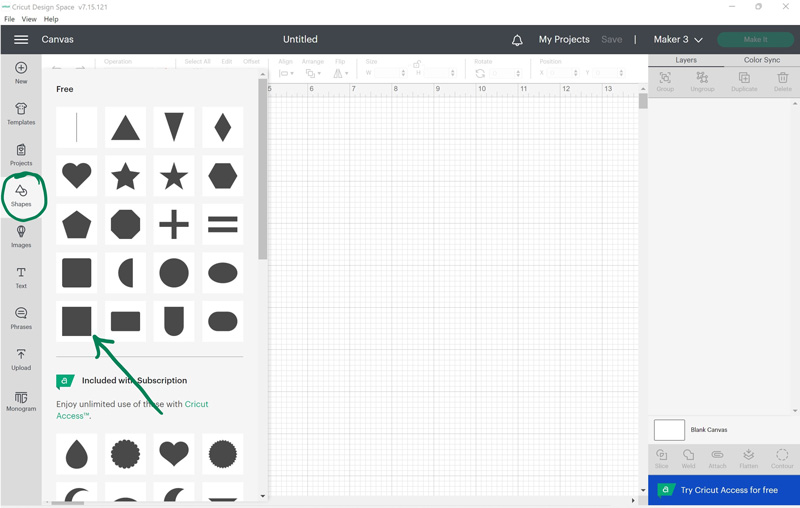Insert the plus sign shape
The width and height of the screenshot is (800, 508).
point(173,224)
